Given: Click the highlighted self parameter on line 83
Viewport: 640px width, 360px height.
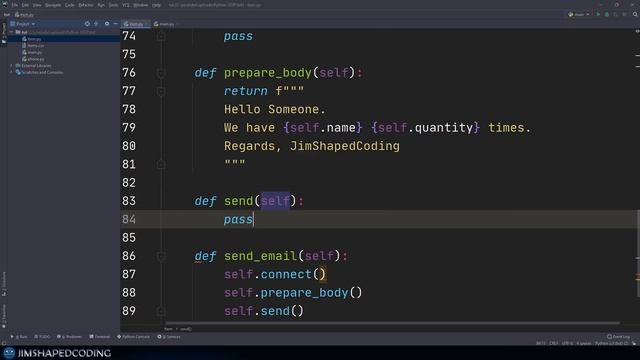Looking at the screenshot, I should coord(276,201).
